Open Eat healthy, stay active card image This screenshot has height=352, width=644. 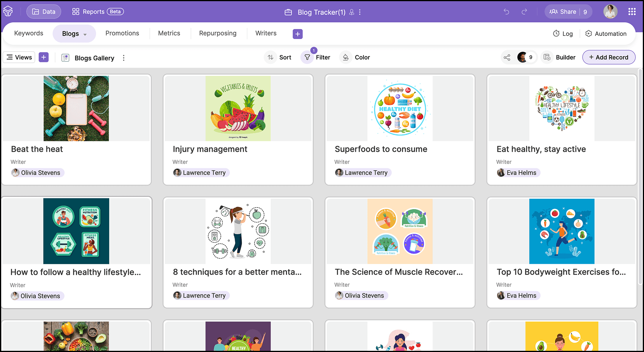click(562, 109)
